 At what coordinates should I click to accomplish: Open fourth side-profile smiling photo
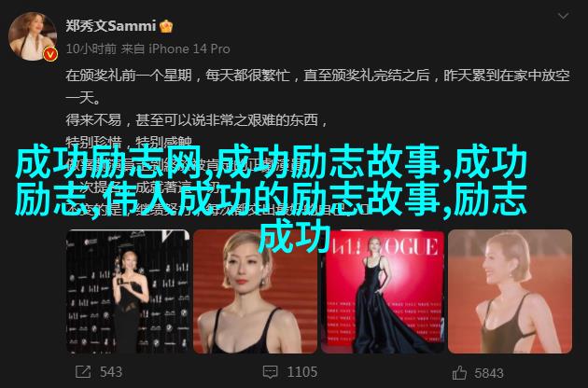coord(510,291)
